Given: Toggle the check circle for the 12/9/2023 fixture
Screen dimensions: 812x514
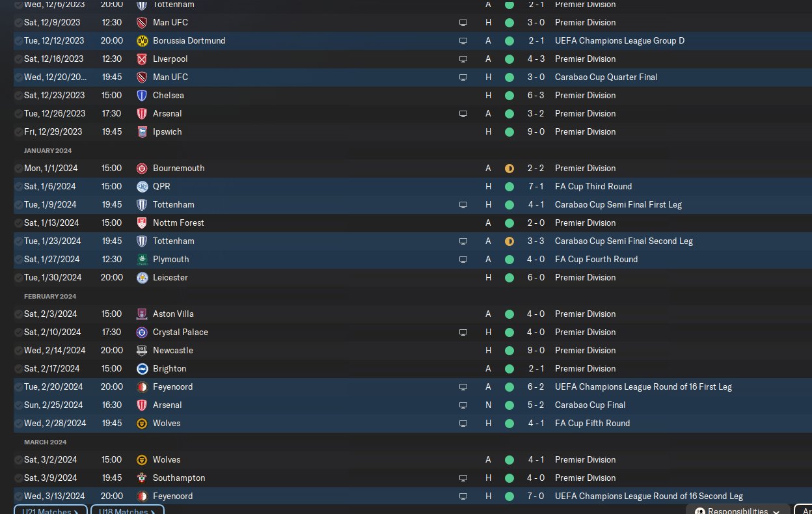Looking at the screenshot, I should 18,22.
